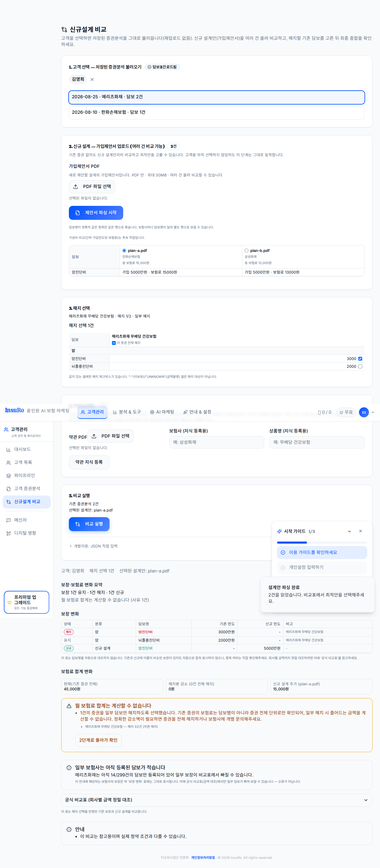Screen dimensions: 380x868
Task: Click the 보험사 input field
Action: (216, 442)
